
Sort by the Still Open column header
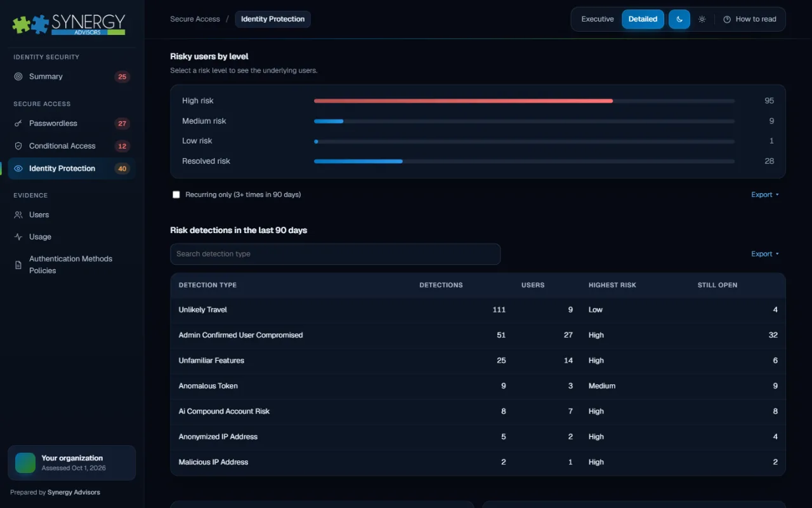click(x=717, y=285)
